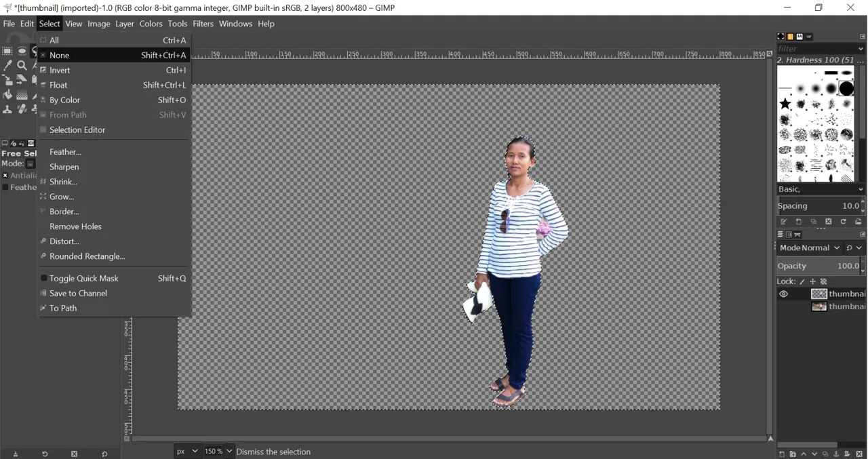Open the brush filter dropdown
Viewport: 868px width, 459px height.
[x=861, y=49]
